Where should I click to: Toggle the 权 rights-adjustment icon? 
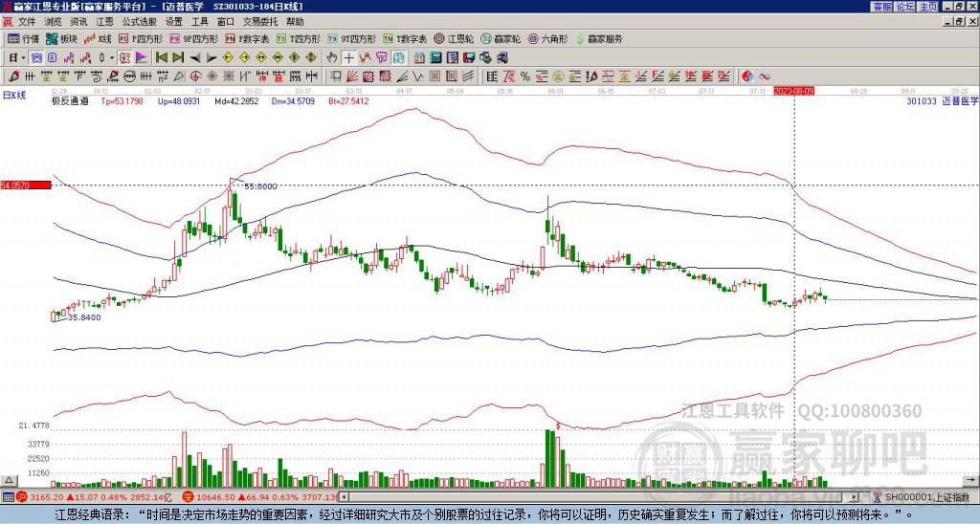tap(124, 57)
